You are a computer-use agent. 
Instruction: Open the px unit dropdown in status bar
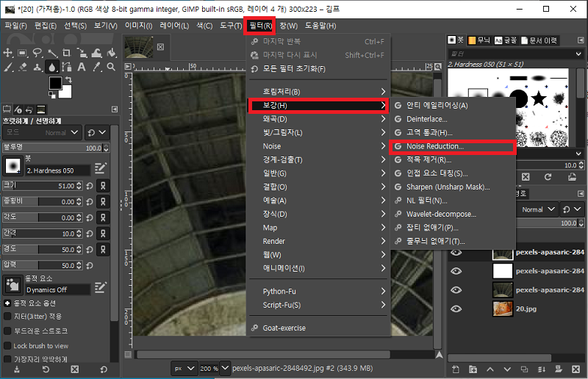pyautogui.click(x=184, y=369)
